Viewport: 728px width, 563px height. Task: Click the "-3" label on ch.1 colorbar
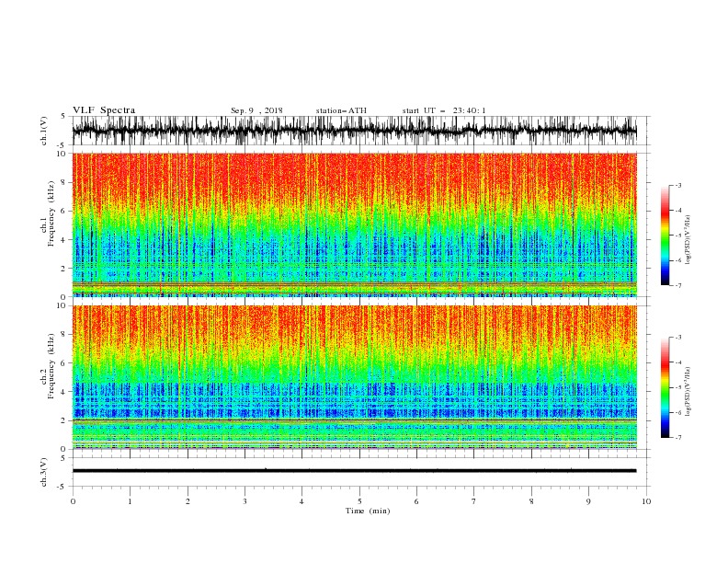(677, 185)
